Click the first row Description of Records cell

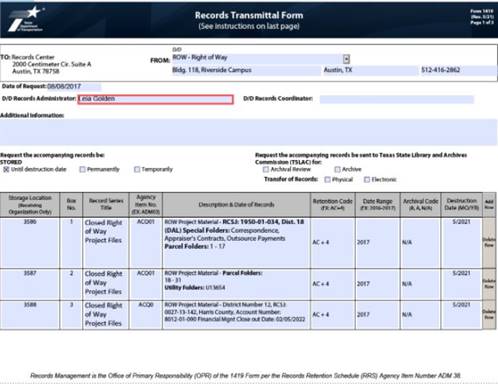click(236, 243)
